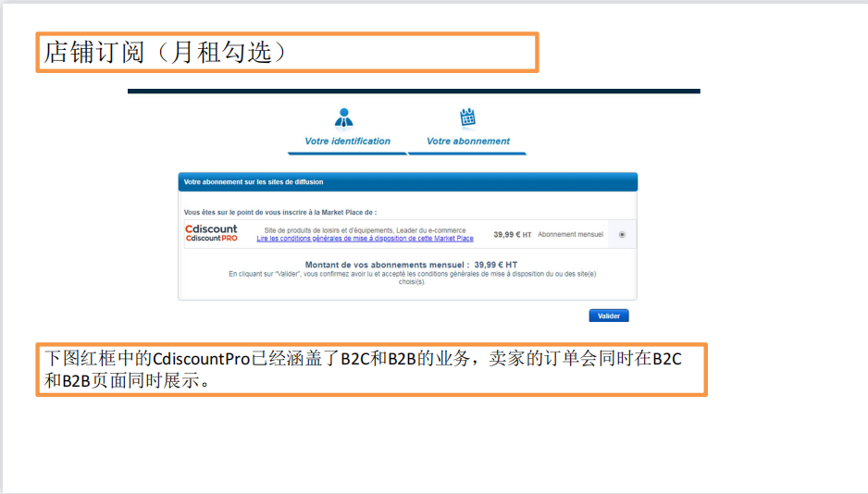The image size is (868, 494).
Task: Click the Abonnement mensuel label
Action: point(570,235)
